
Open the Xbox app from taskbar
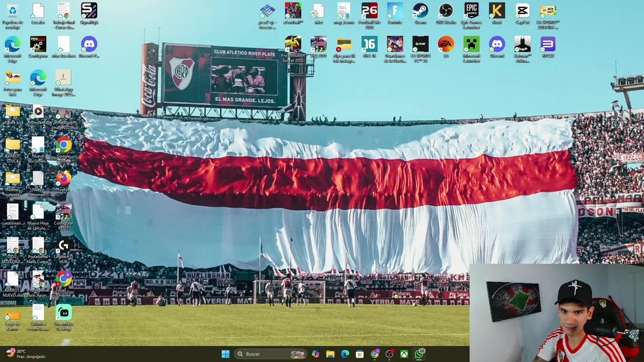tap(404, 354)
